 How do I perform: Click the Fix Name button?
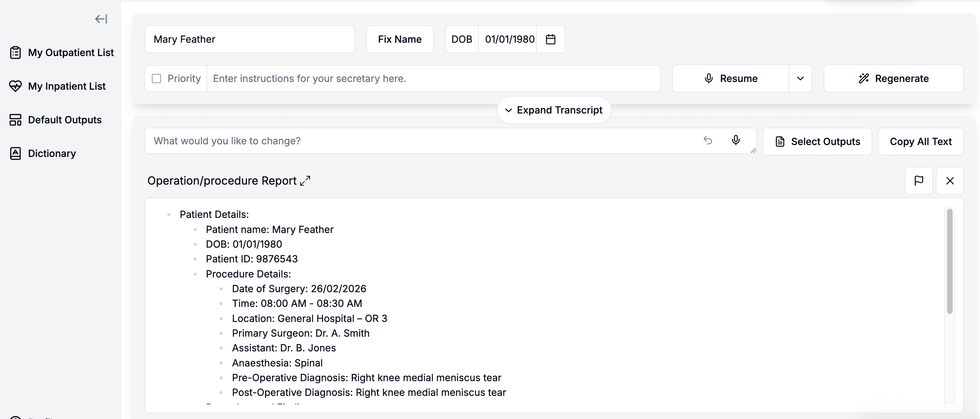tap(400, 39)
